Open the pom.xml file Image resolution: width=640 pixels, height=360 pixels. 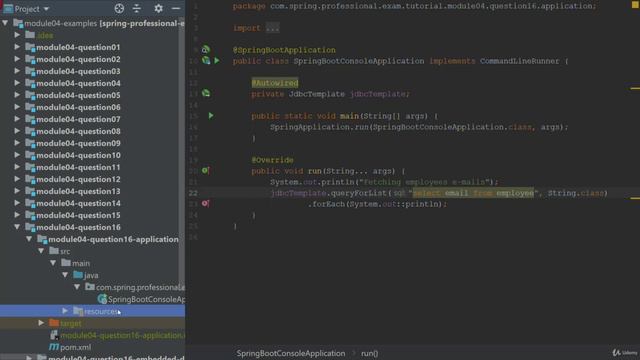[75, 347]
